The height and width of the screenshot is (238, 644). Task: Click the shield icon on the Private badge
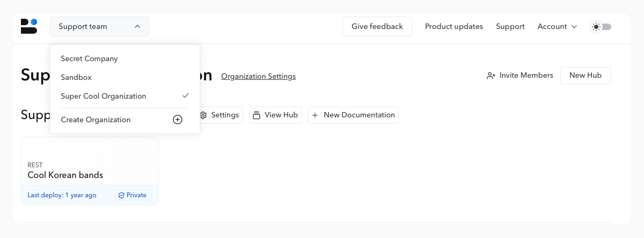[x=121, y=195]
